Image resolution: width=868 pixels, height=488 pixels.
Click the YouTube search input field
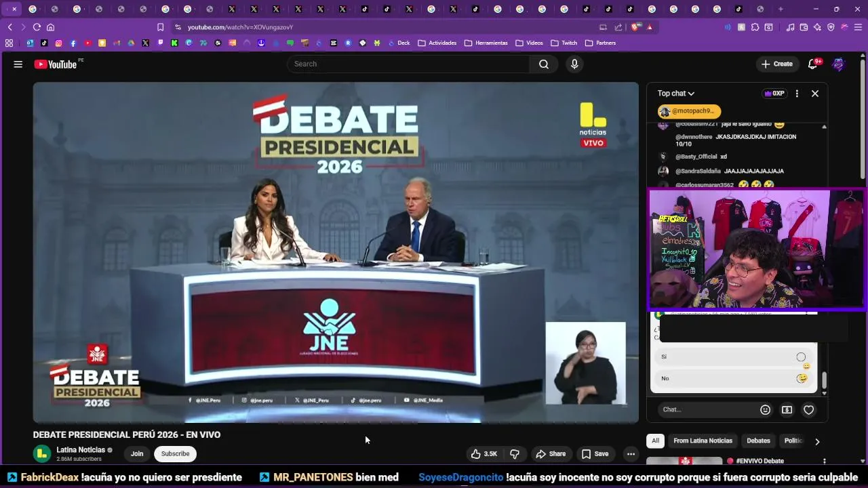pos(408,64)
